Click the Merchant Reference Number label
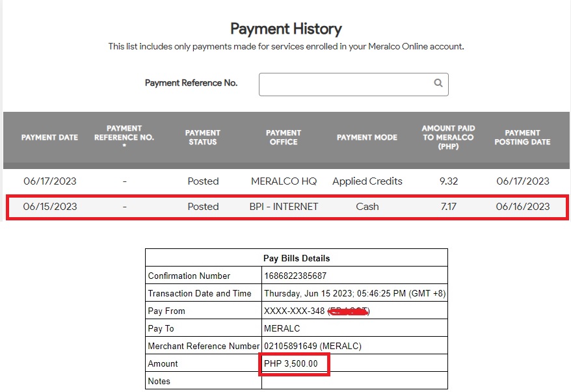Image resolution: width=571 pixels, height=392 pixels. 204,346
